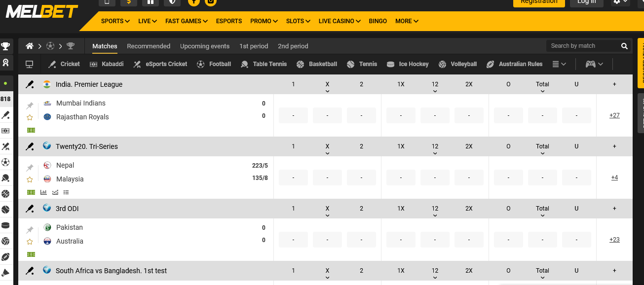Select the volleyball icon in the left sidebar
Image resolution: width=644 pixels, height=285 pixels.
5,241
